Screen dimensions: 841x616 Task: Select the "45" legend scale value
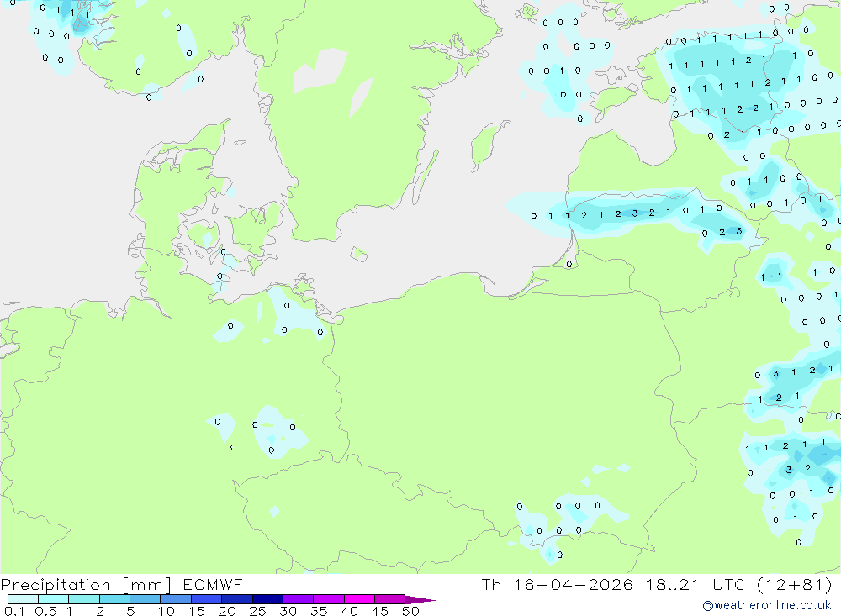(x=380, y=611)
